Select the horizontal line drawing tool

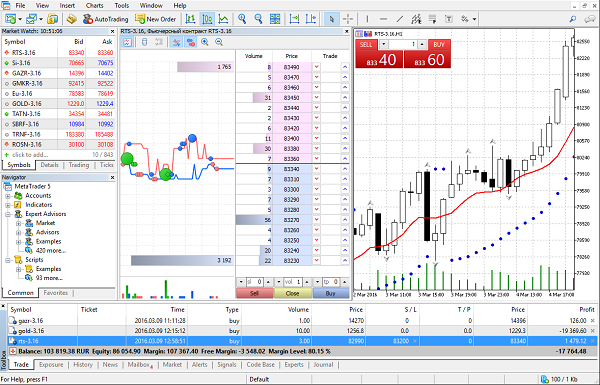383,19
